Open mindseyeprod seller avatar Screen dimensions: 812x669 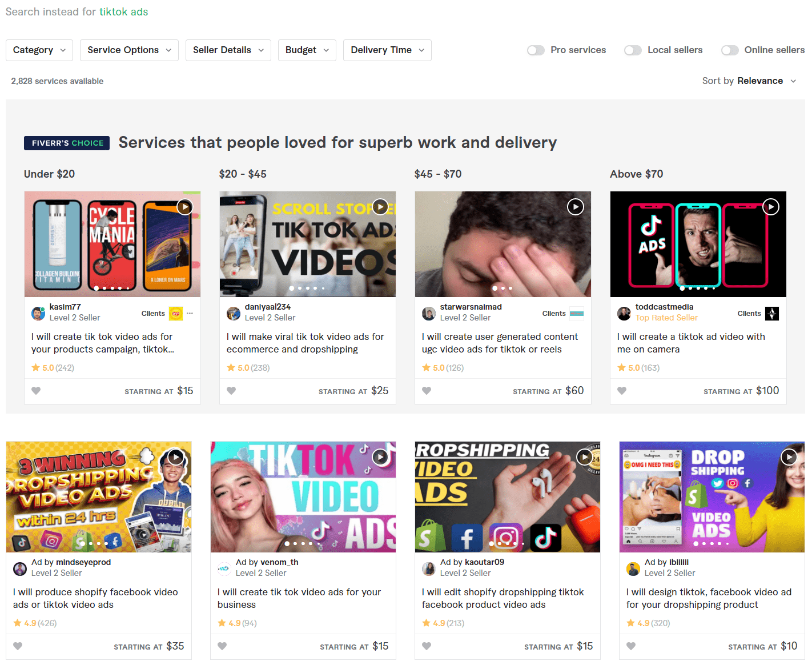point(20,568)
